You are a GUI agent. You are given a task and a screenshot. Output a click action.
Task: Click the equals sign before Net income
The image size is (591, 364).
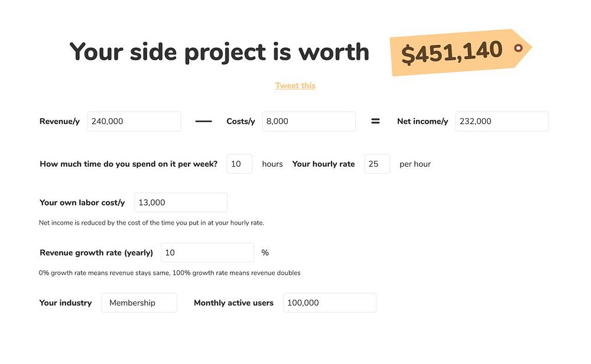[x=375, y=122]
